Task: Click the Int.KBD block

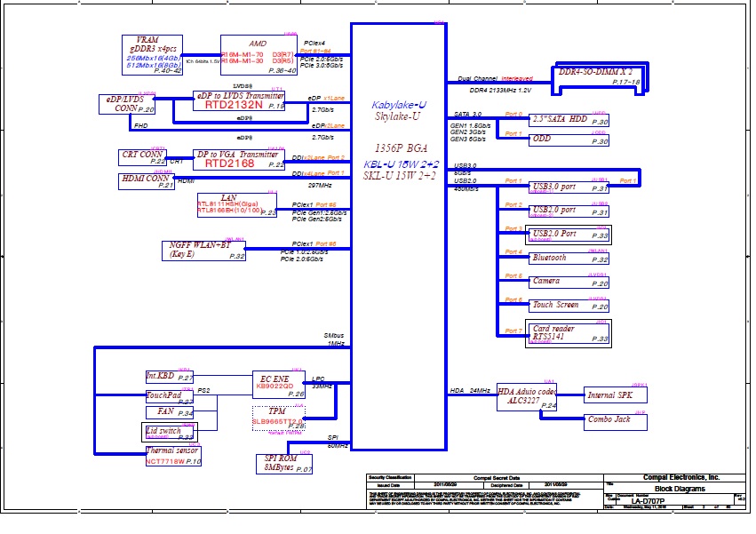Action: tap(170, 376)
